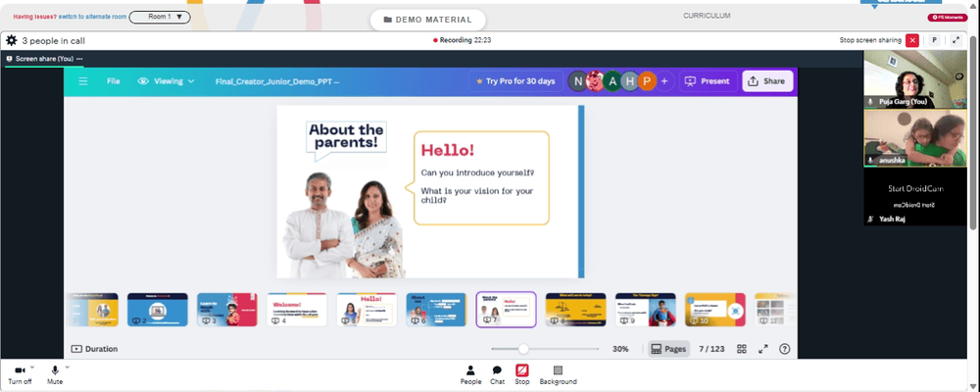Expand the Viewing mode dropdown
Image resolution: width=980 pixels, height=392 pixels.
point(167,81)
